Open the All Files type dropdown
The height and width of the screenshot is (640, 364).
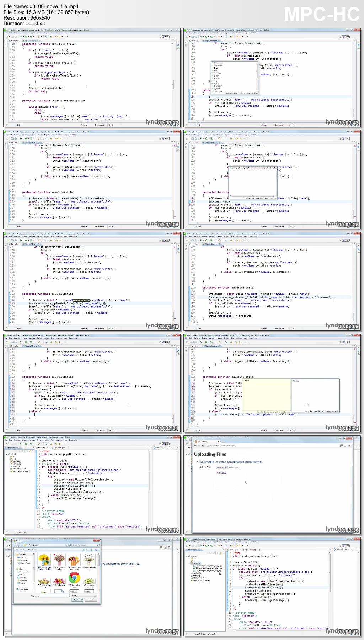(84, 596)
